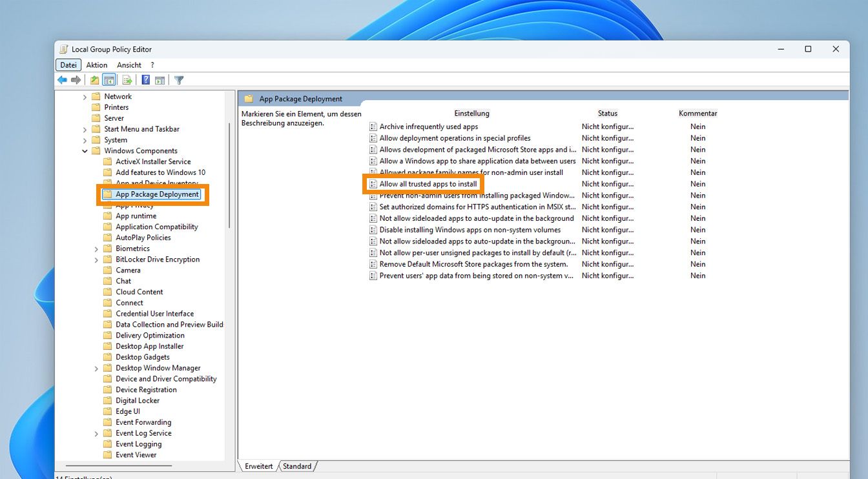Image resolution: width=868 pixels, height=479 pixels.
Task: Click folder icon next to ActiveX Installer Service
Action: [108, 161]
